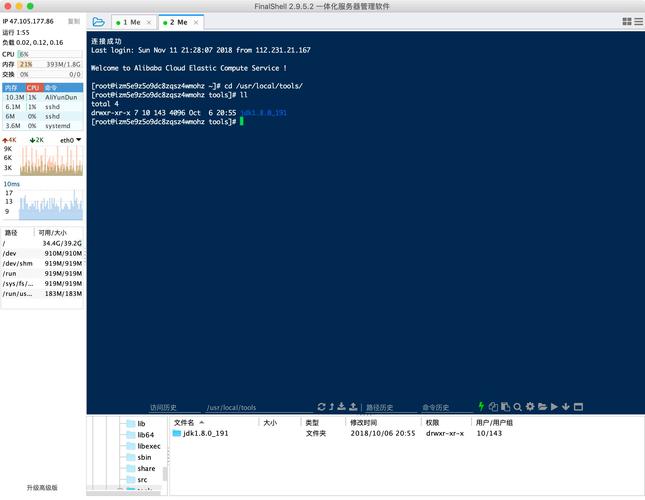645x500 pixels.
Task: Click the swap usage bar
Action: [50, 74]
